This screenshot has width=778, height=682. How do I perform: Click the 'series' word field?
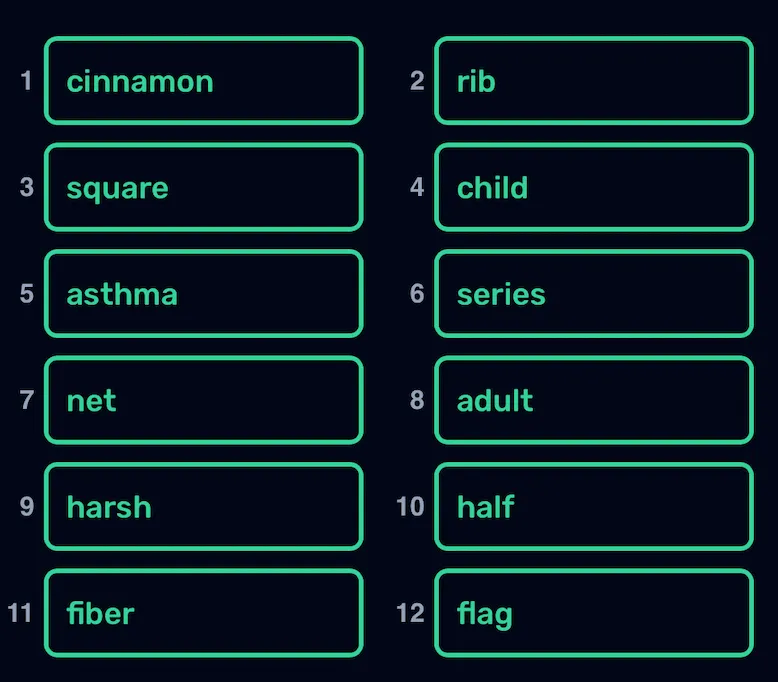click(593, 294)
